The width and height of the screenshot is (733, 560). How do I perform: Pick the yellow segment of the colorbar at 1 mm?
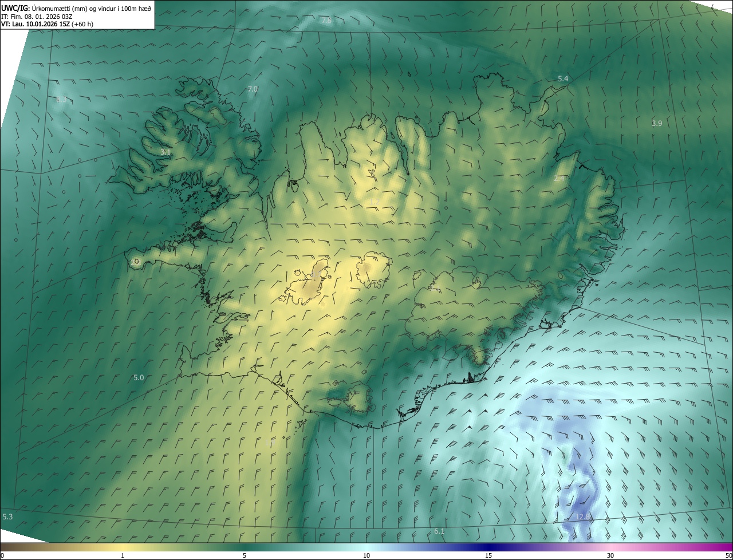click(x=123, y=547)
